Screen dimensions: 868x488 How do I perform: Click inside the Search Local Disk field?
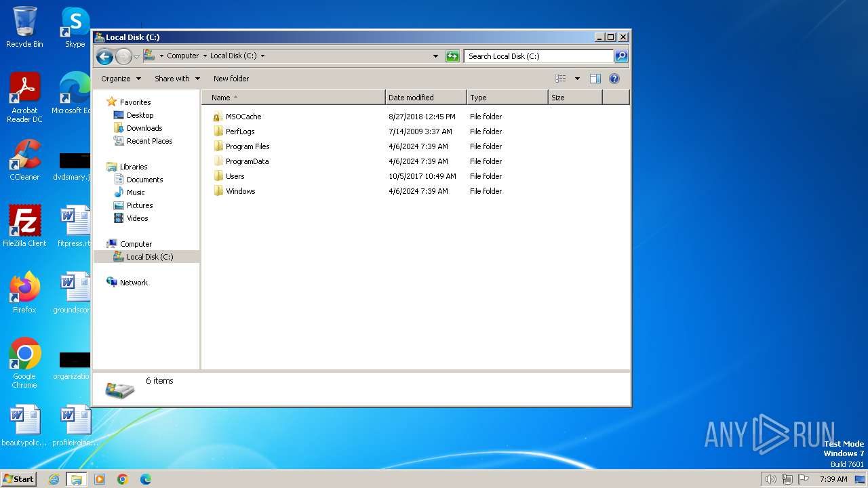[x=539, y=56]
